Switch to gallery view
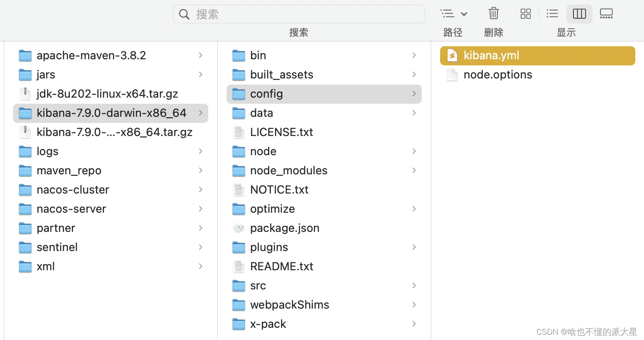 [607, 14]
